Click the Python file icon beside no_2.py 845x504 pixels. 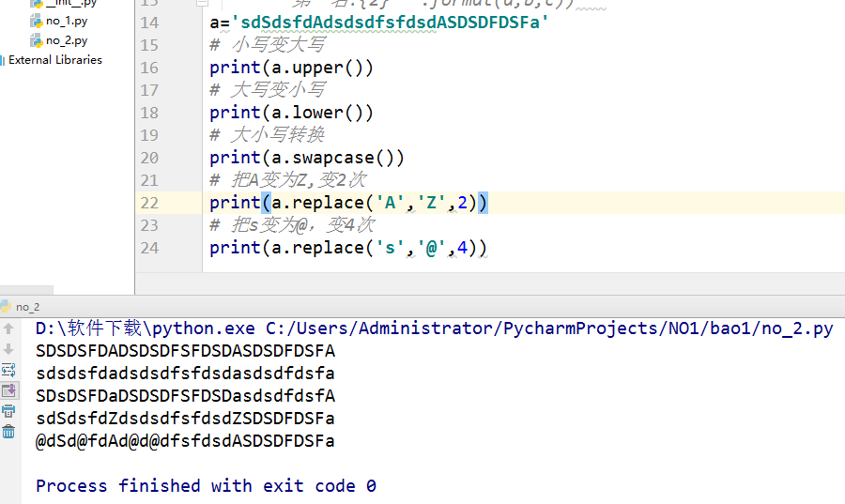(37, 40)
